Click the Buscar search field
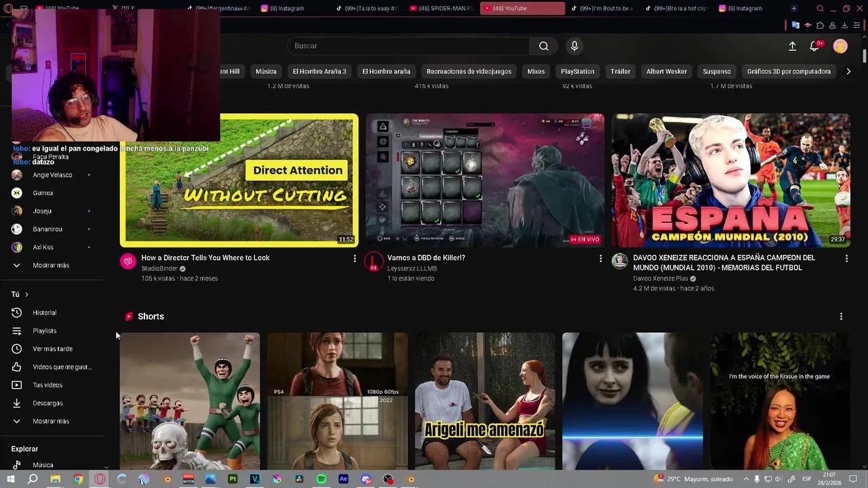This screenshot has height=488, width=868. [409, 46]
